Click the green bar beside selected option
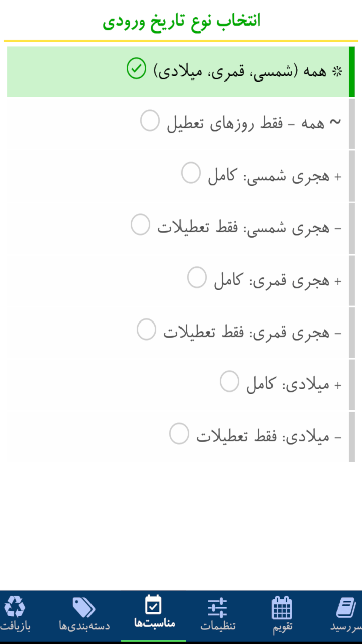This screenshot has height=644, width=362. [352, 71]
